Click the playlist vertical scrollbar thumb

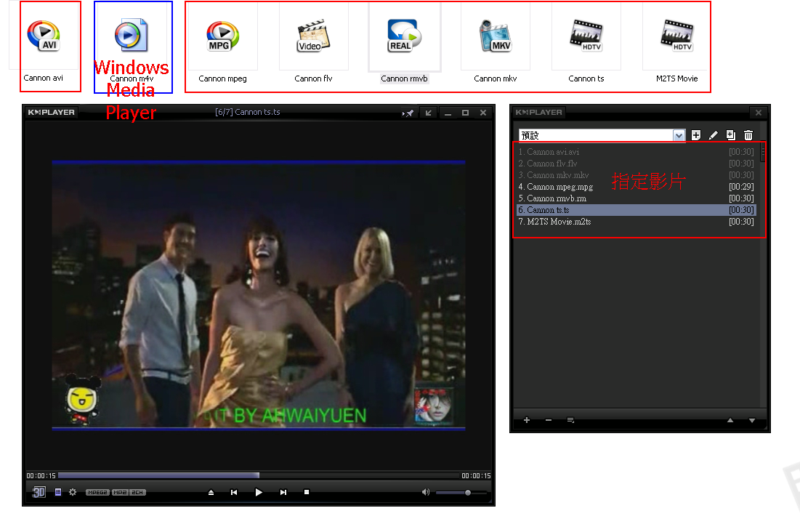coord(763,152)
